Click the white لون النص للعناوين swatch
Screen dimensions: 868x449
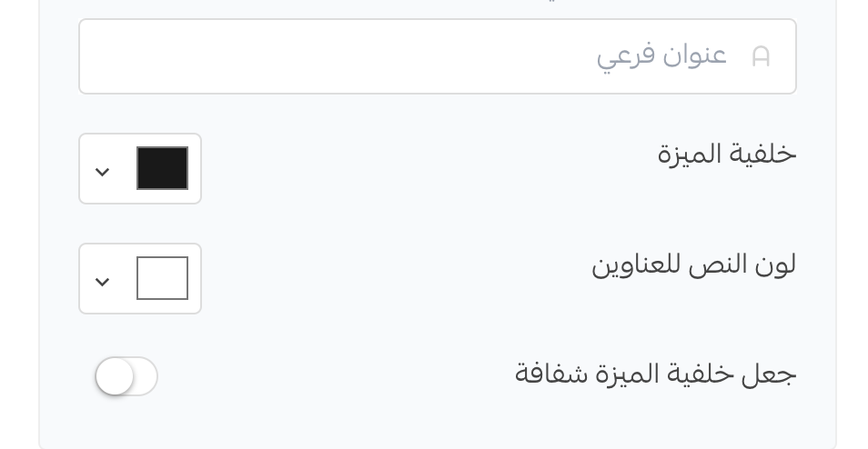162,278
